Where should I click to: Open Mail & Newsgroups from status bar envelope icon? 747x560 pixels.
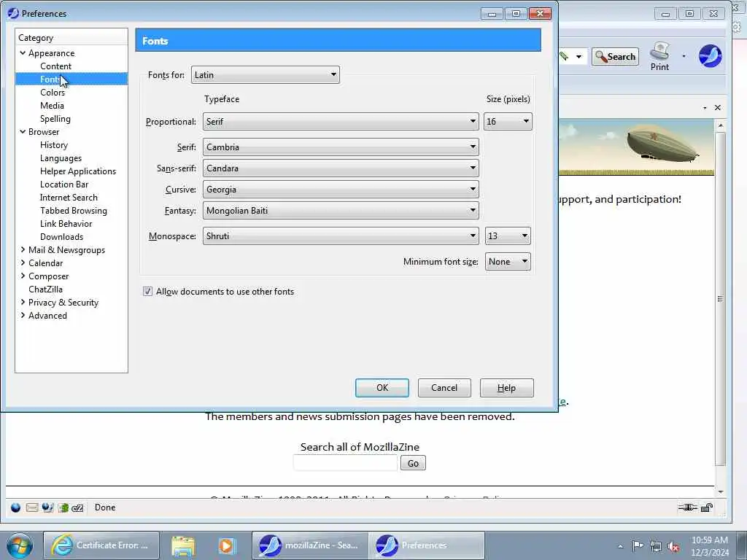pos(32,507)
